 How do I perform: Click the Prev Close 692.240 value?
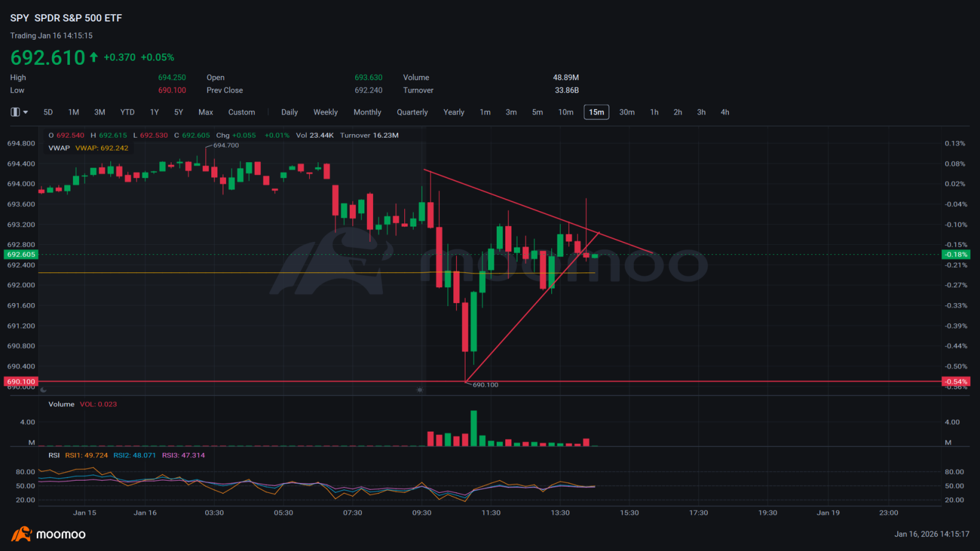[368, 90]
